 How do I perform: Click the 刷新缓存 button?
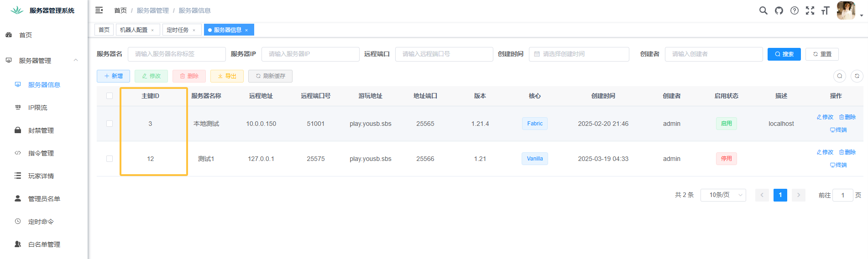click(270, 76)
